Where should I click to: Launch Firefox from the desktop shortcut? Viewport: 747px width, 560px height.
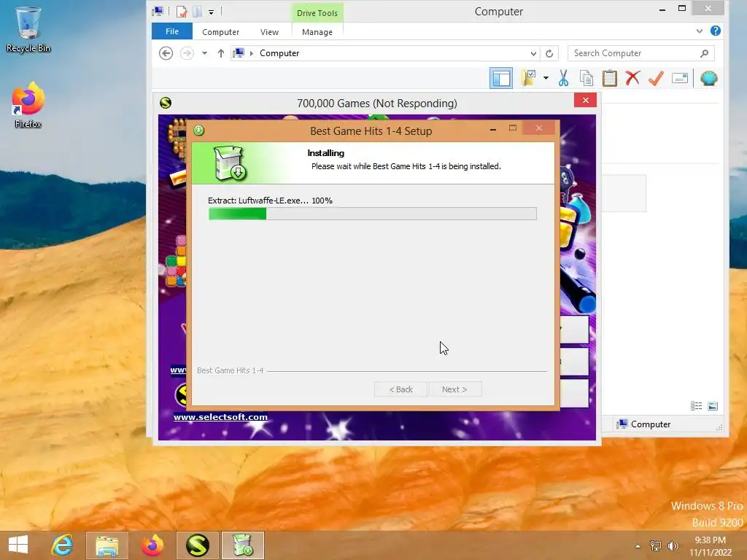(x=28, y=105)
